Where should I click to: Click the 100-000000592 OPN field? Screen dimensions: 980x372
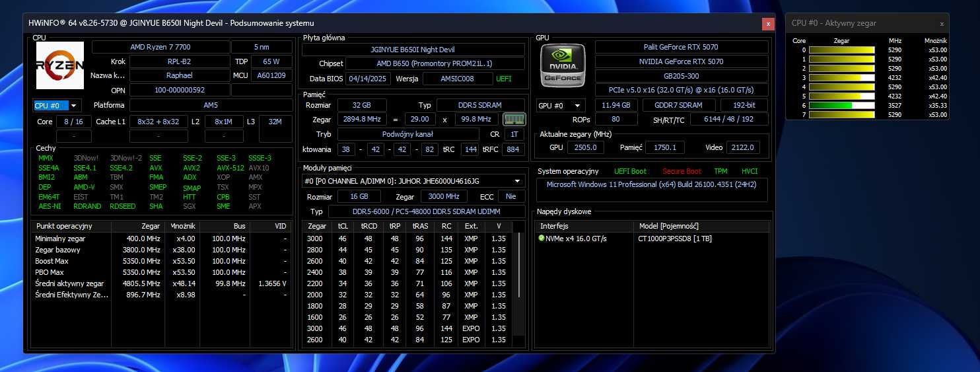click(x=178, y=90)
